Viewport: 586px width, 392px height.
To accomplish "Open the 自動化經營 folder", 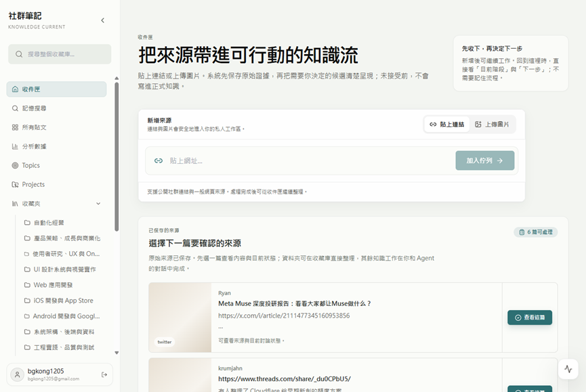I will click(62, 223).
